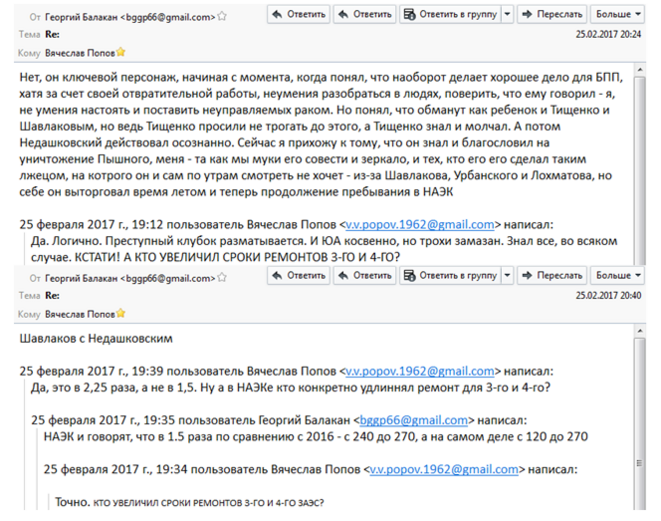661x521 pixels.
Task: Open the v.v.popov.1962@gmail.com link dated 19:39
Action: tap(420, 371)
